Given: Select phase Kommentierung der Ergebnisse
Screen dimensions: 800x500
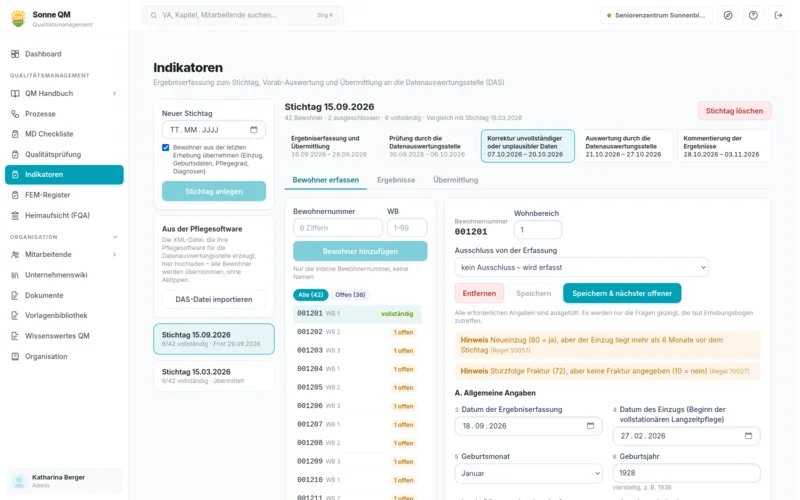Looking at the screenshot, I should [x=723, y=146].
